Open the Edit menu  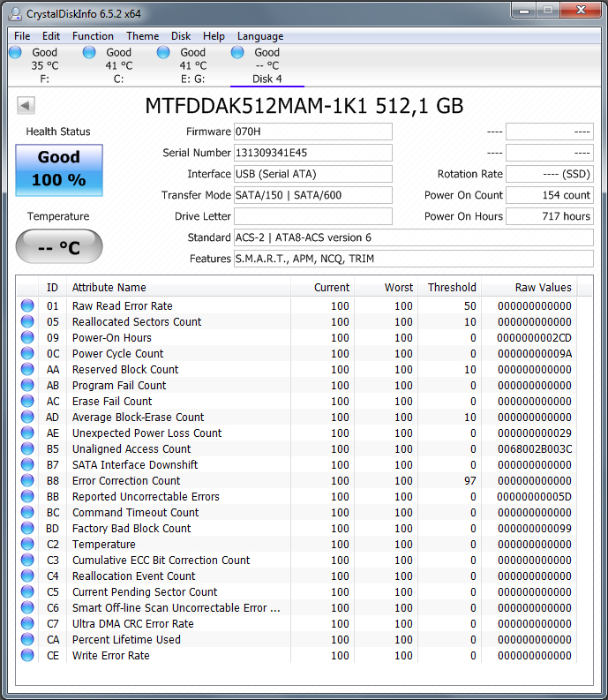(x=51, y=36)
